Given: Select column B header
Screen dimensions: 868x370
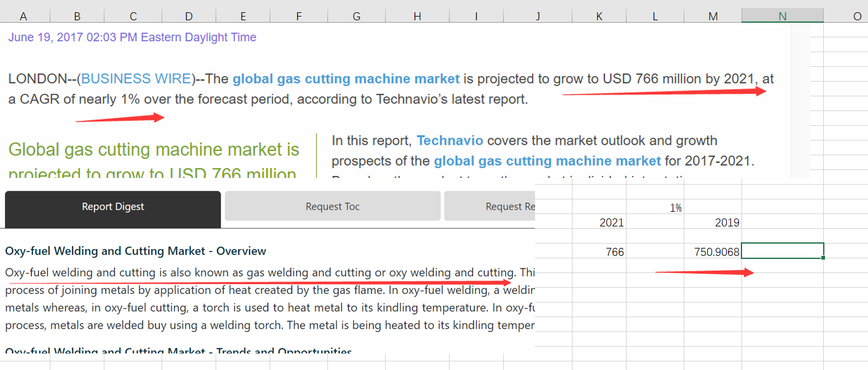Looking at the screenshot, I should click(x=77, y=17).
